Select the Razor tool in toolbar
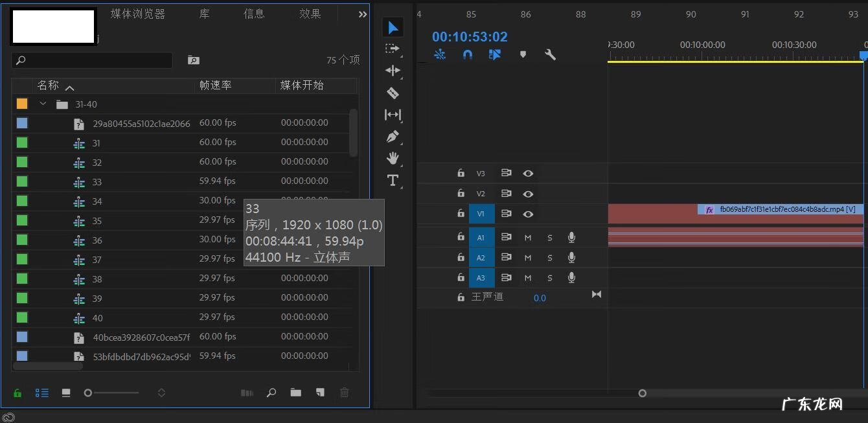 coord(393,93)
